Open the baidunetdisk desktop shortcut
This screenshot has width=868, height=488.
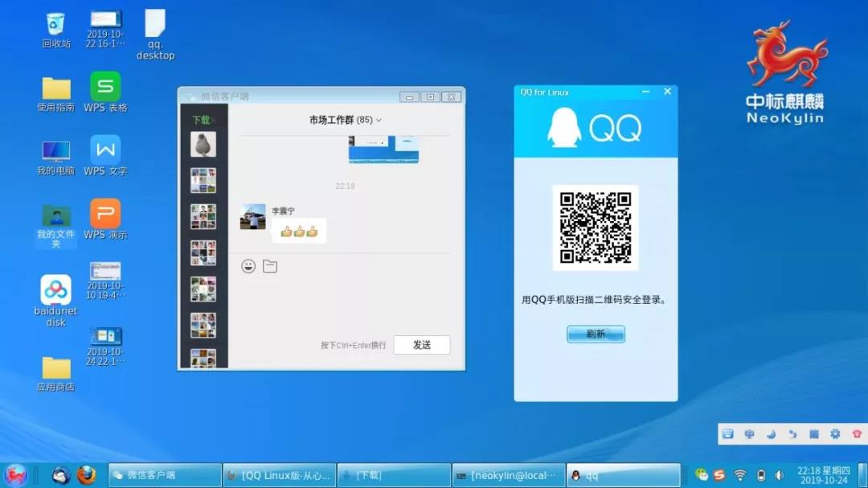click(56, 301)
